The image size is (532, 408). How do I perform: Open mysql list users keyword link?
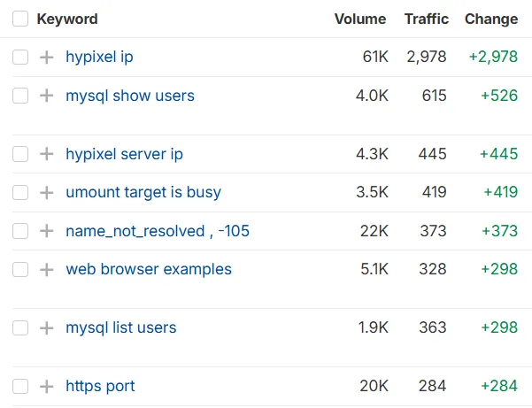pyautogui.click(x=121, y=328)
